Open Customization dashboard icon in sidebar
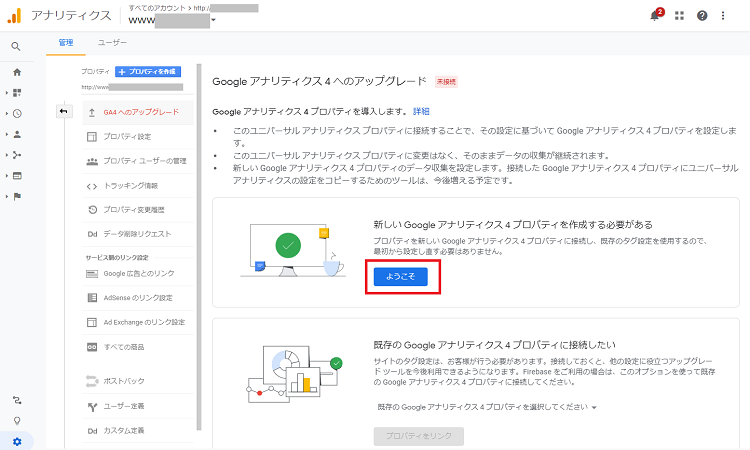The width and height of the screenshot is (750, 450). pos(17,93)
